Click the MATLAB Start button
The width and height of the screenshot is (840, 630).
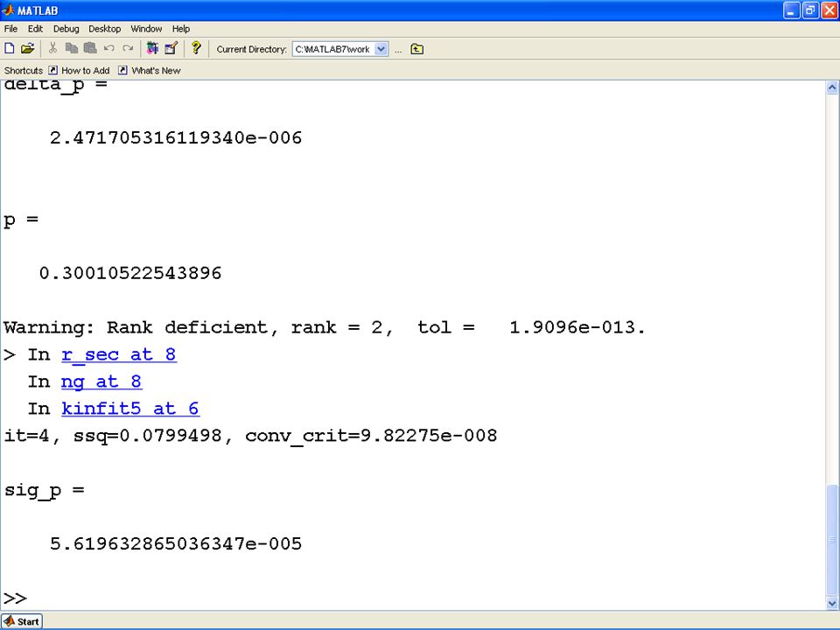click(22, 621)
